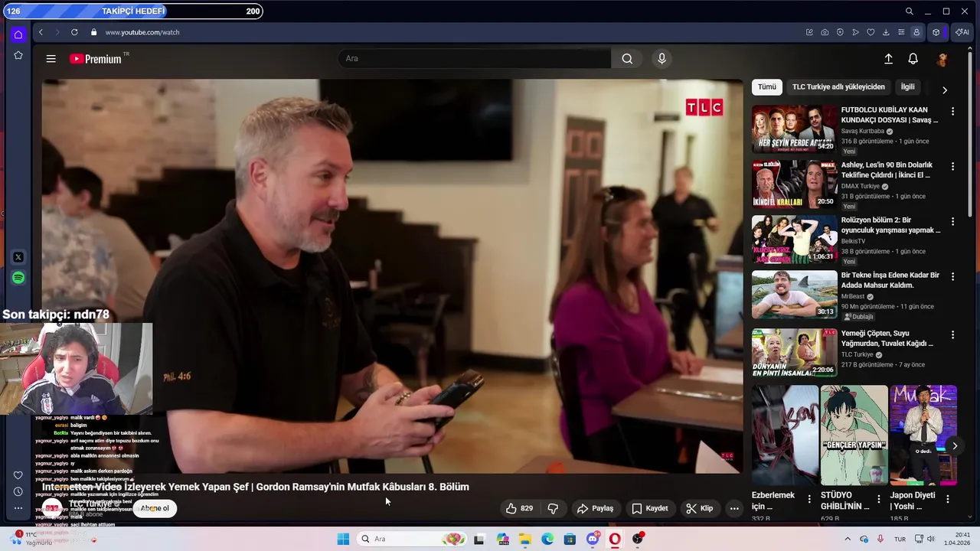Show more filter chips with right arrow
The width and height of the screenshot is (980, 551).
(944, 90)
